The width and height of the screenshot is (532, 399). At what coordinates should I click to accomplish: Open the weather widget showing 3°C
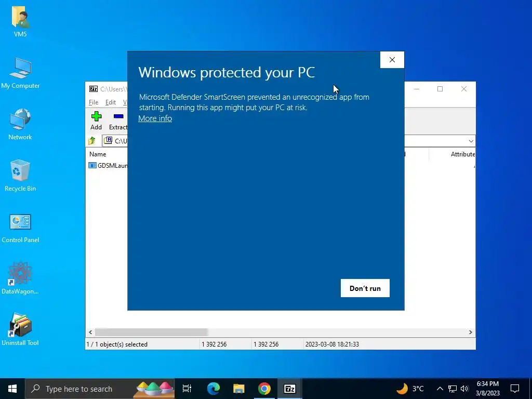click(x=410, y=389)
